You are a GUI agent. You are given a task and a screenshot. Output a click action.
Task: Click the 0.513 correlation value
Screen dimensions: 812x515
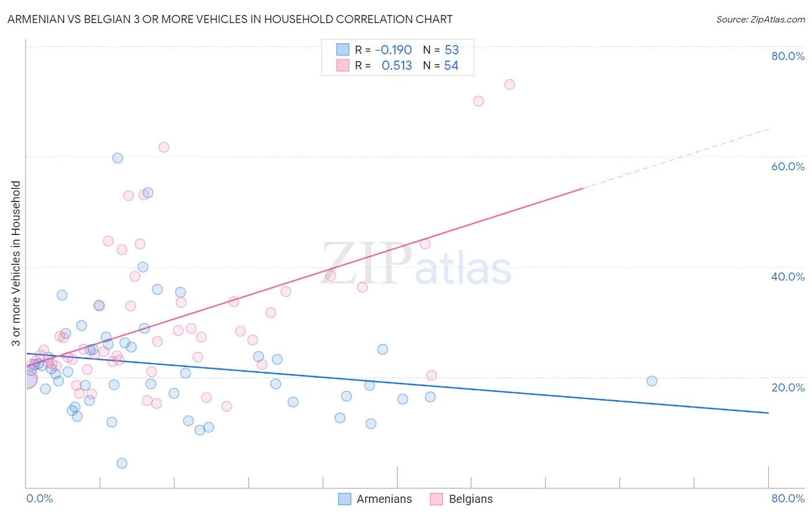tap(397, 65)
